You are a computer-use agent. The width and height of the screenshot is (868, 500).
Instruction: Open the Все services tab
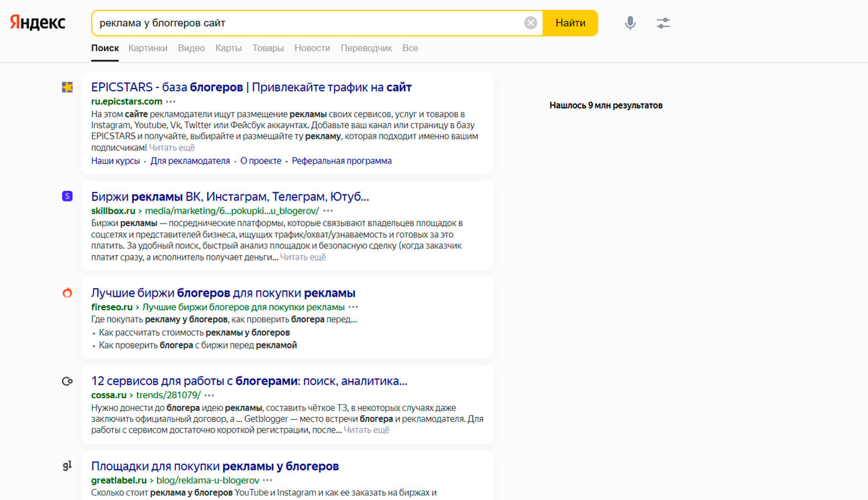click(410, 48)
